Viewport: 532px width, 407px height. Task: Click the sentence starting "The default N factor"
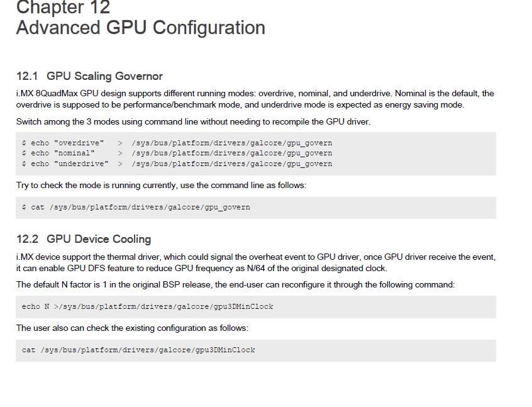235,284
